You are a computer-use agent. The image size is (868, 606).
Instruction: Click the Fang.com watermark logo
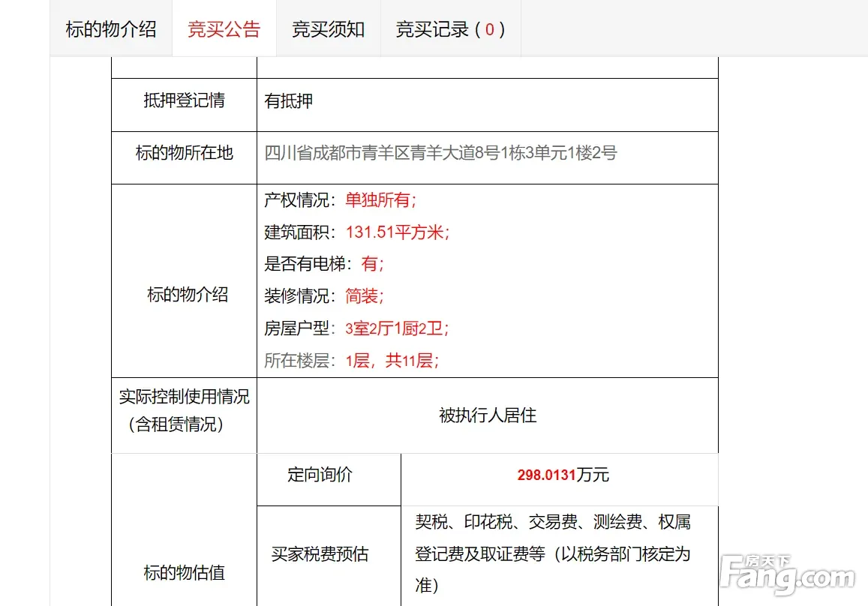787,574
